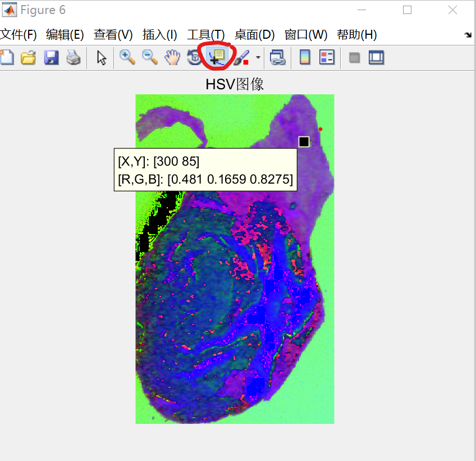Activate the Rotate 3D tool
This screenshot has height=461, width=476.
194,57
